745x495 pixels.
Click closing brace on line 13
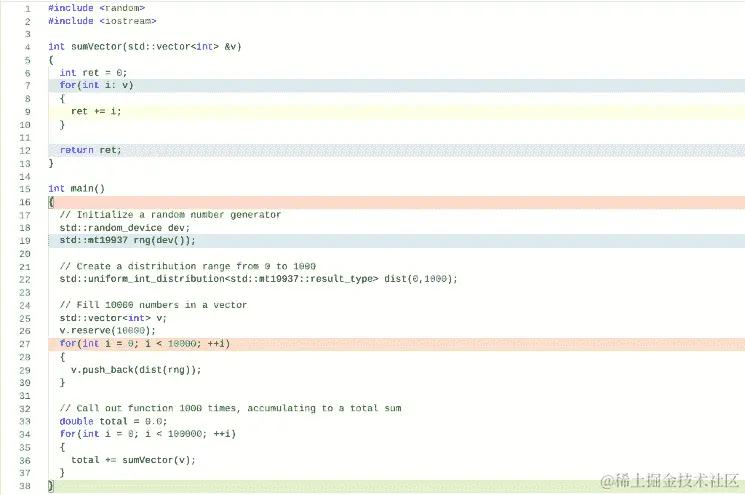click(x=51, y=163)
